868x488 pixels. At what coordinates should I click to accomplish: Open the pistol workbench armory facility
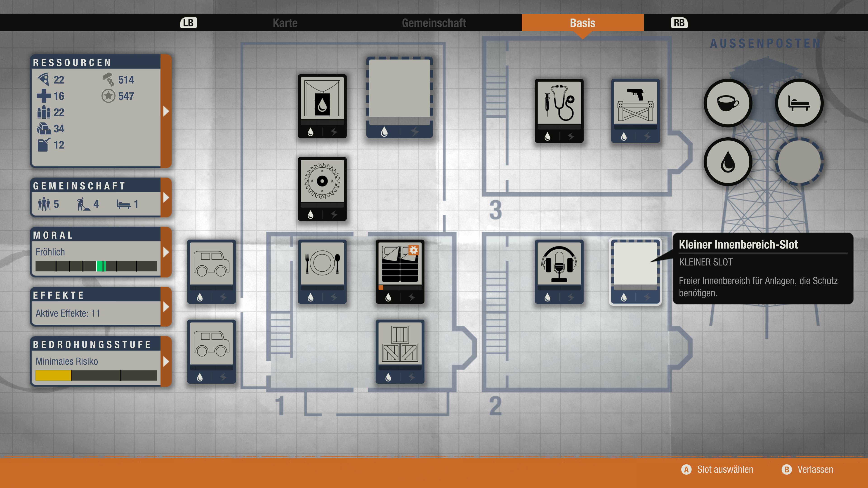[635, 111]
